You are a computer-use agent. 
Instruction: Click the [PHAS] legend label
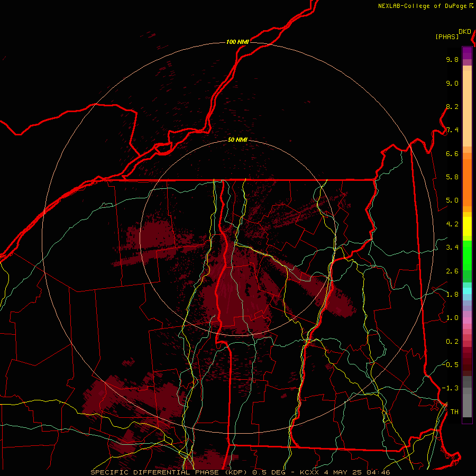click(447, 37)
